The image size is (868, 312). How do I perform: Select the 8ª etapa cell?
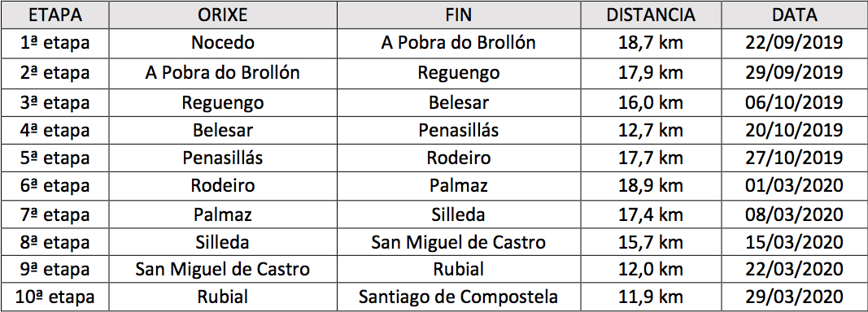(x=56, y=242)
